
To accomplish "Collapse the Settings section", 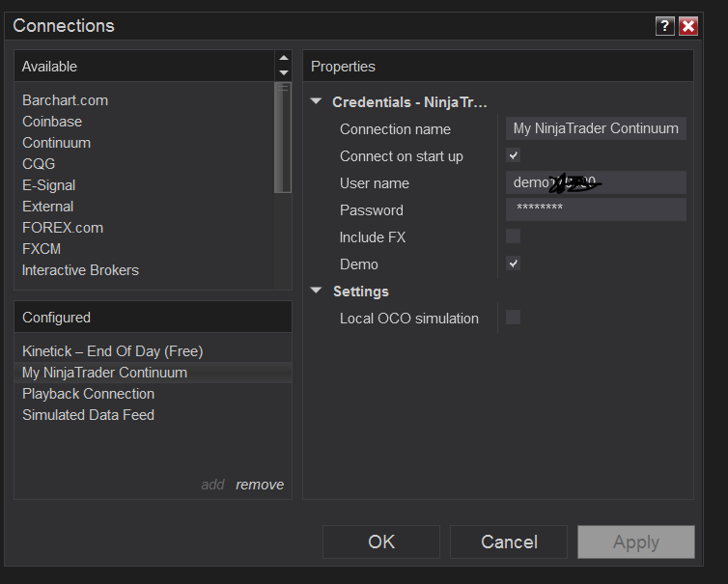I will 317,291.
